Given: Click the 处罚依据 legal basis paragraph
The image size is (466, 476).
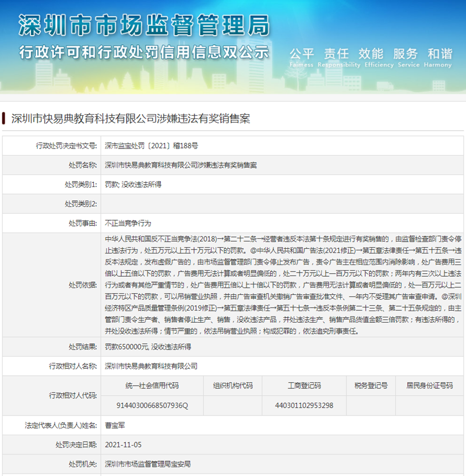Looking at the screenshot, I should [x=283, y=285].
